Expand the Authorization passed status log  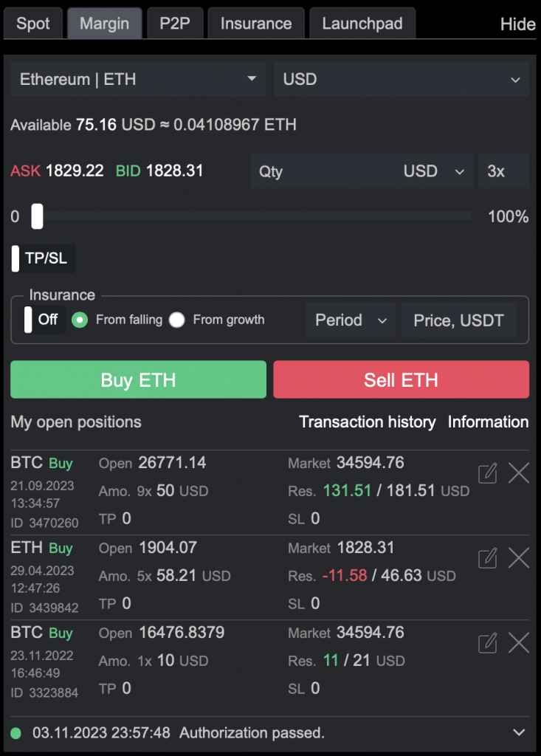click(519, 732)
